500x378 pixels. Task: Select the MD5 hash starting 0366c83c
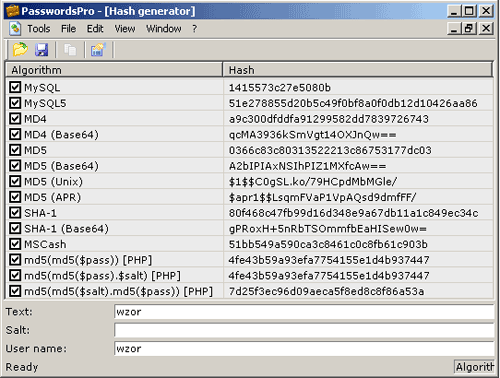pos(330,150)
